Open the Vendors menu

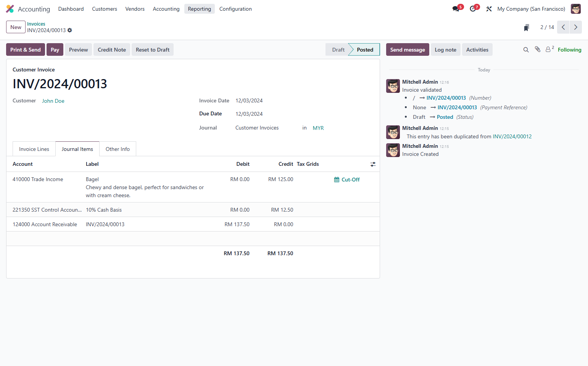(x=135, y=9)
